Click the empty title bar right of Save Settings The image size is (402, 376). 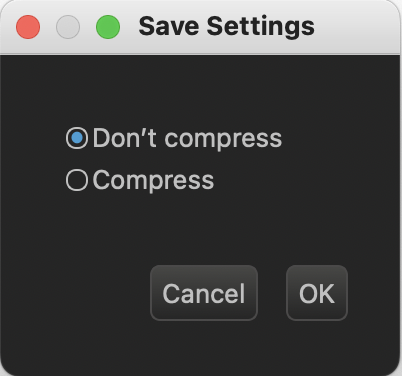click(x=357, y=27)
